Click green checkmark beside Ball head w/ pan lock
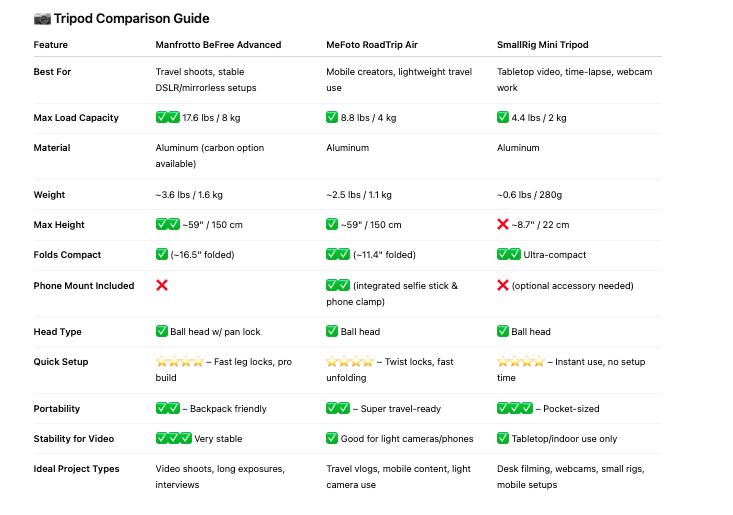The height and width of the screenshot is (515, 733). 162,331
